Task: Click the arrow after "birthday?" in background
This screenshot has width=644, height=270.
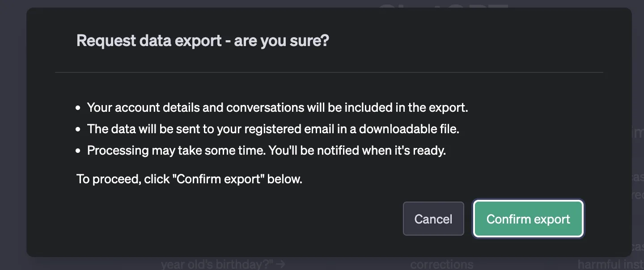Action: 281,264
